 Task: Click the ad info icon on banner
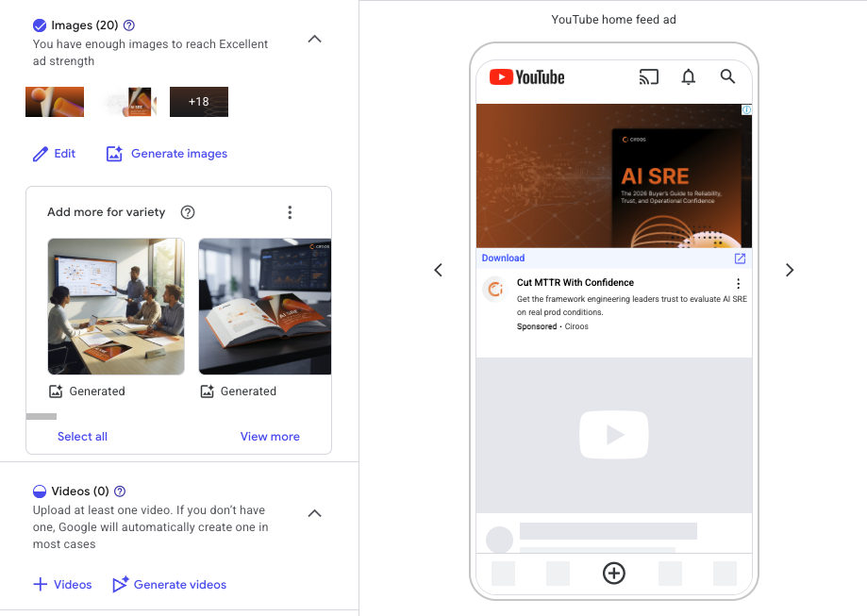point(746,109)
